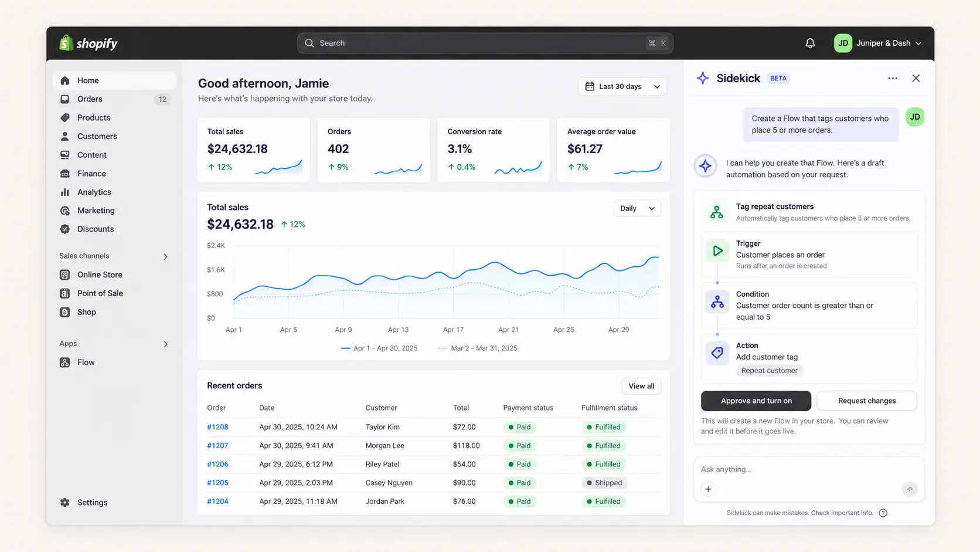
Task: Click the Conversion rate card
Action: tap(494, 150)
